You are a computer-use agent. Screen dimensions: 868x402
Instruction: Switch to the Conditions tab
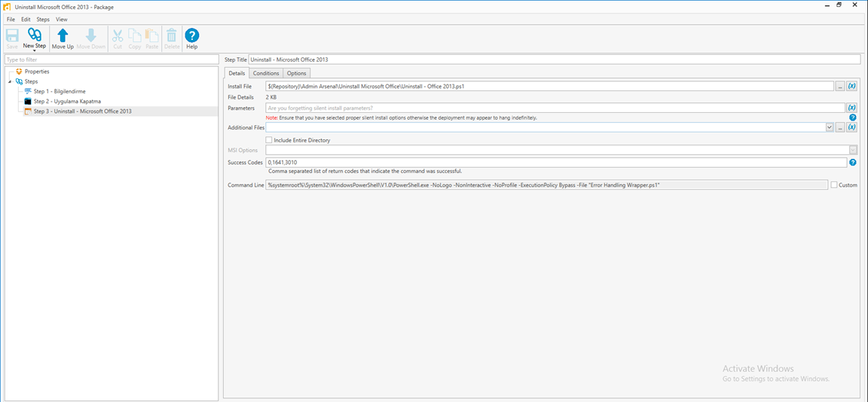tap(266, 73)
